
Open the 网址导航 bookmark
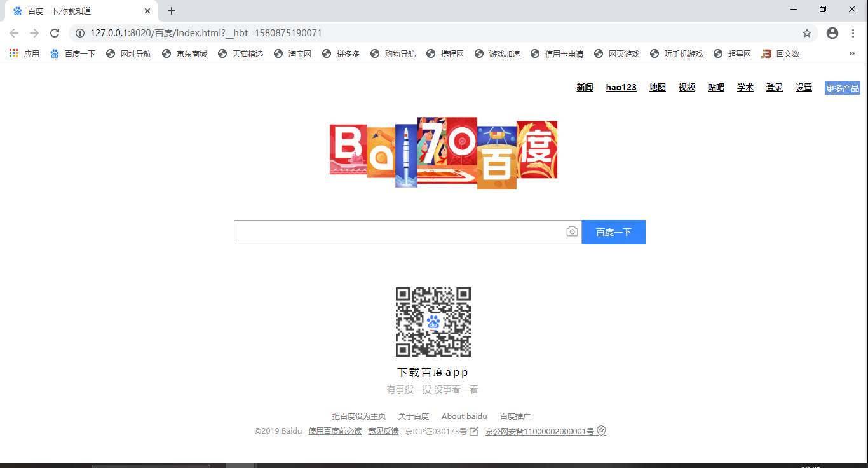tap(128, 54)
